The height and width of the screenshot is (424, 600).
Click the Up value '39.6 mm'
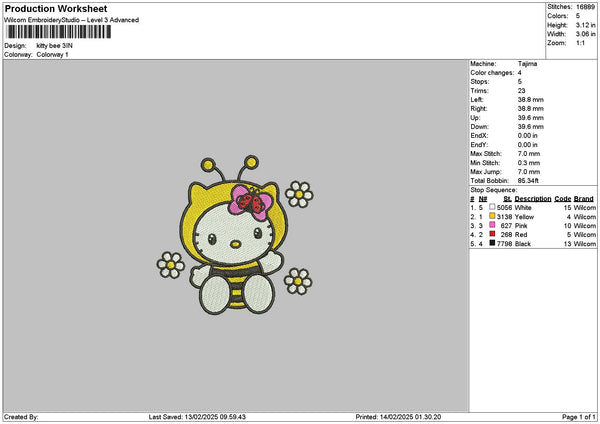coord(530,118)
